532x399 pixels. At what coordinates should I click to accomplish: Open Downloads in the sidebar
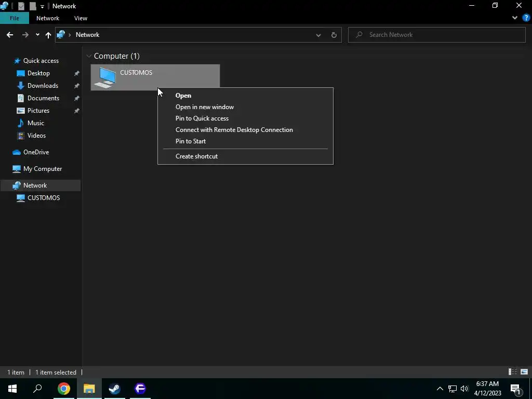pos(43,86)
